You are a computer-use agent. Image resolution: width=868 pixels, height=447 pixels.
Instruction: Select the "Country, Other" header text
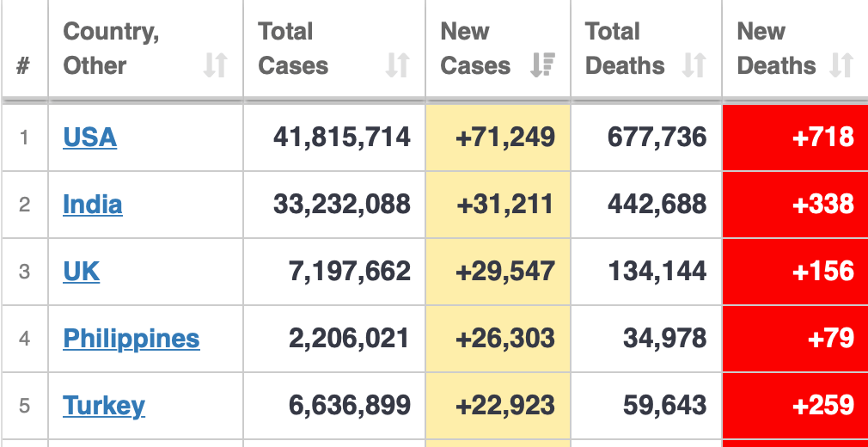point(111,49)
